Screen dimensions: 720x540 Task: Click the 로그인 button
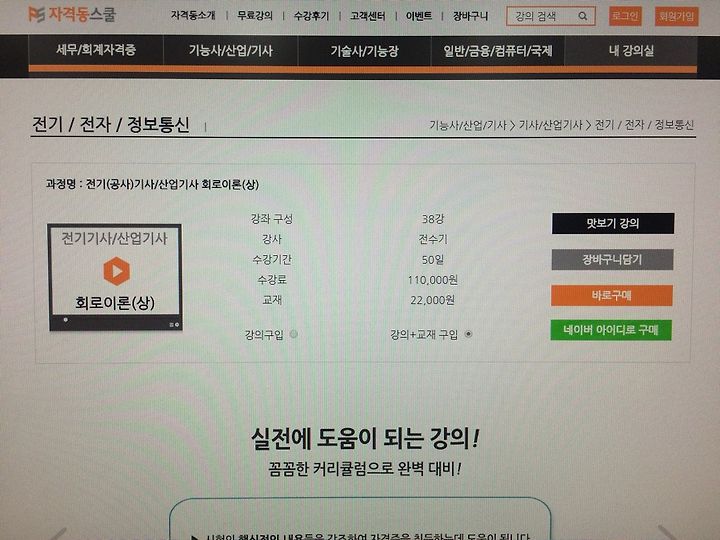tap(625, 17)
